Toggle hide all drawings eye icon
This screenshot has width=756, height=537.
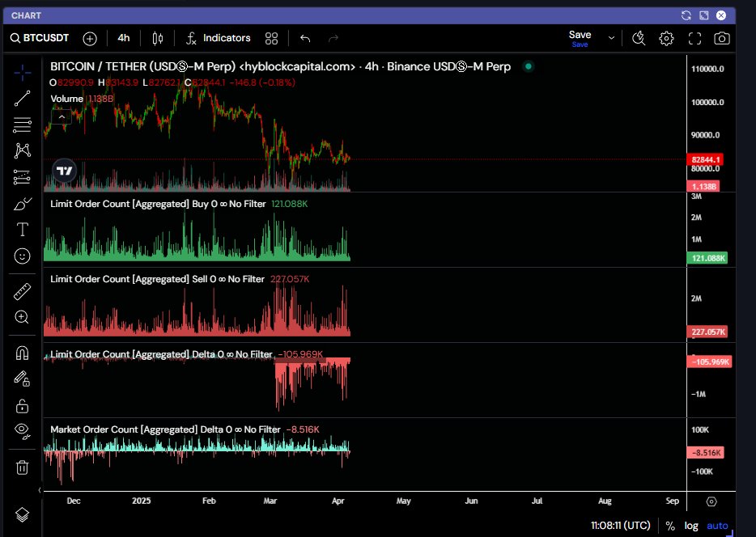click(22, 431)
